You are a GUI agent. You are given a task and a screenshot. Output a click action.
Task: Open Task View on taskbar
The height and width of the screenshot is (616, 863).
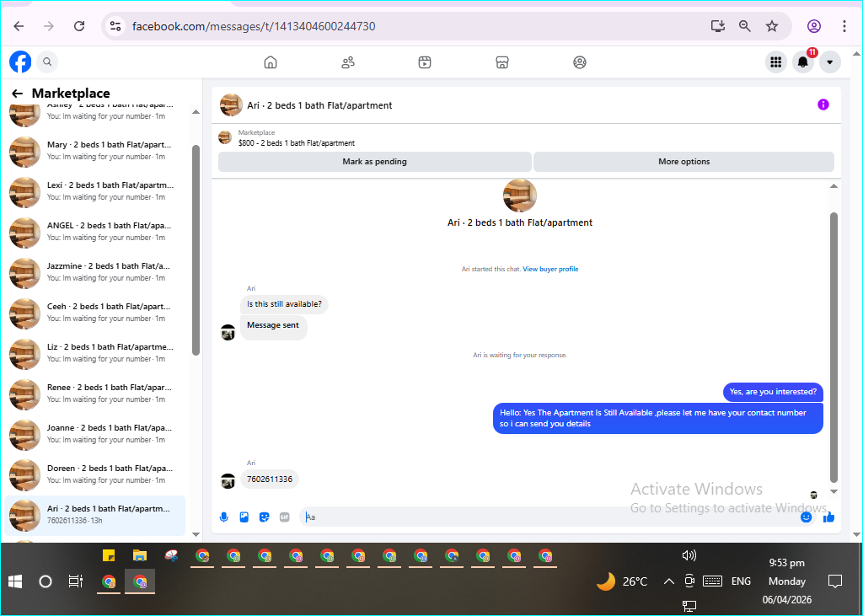tap(75, 581)
